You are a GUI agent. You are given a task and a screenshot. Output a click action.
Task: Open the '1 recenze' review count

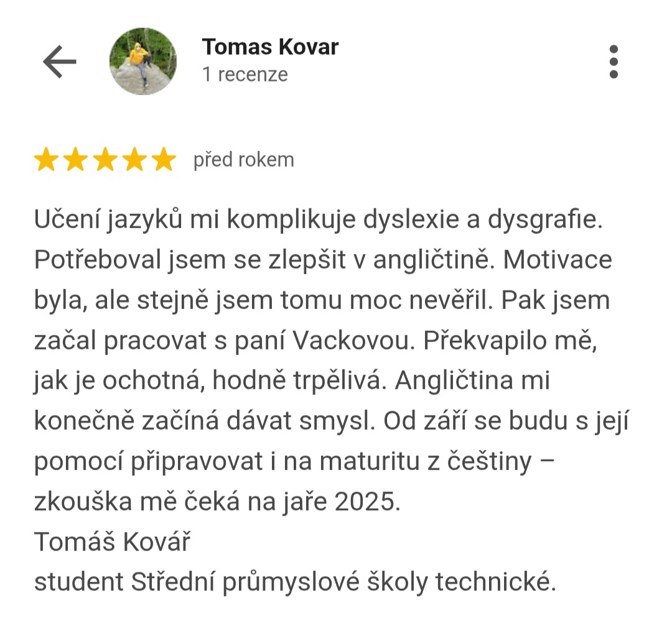click(x=245, y=75)
